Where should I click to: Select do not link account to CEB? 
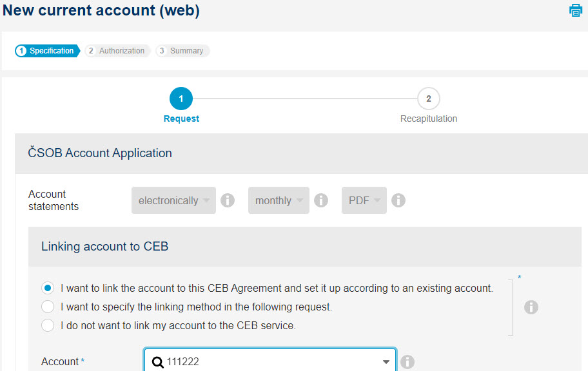[x=48, y=325]
